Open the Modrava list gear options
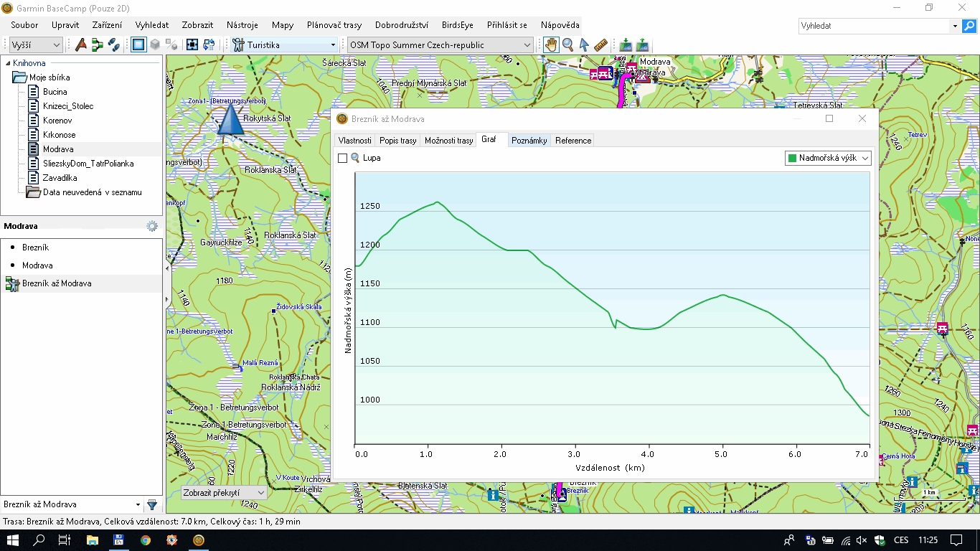This screenshot has height=551, width=980. (152, 226)
